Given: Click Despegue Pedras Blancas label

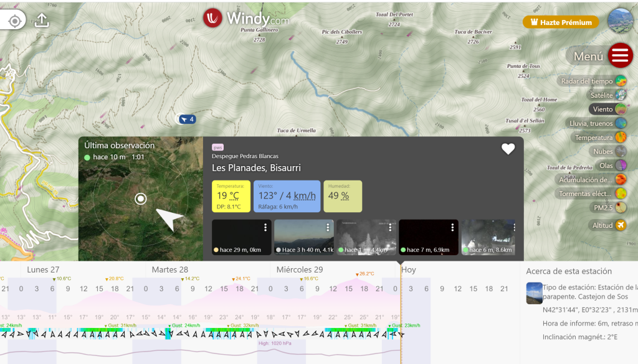Looking at the screenshot, I should (x=245, y=156).
